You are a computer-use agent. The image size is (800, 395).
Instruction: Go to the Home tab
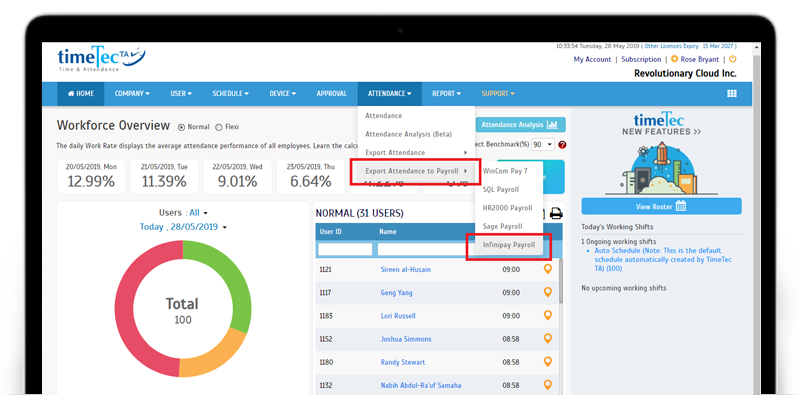[81, 94]
